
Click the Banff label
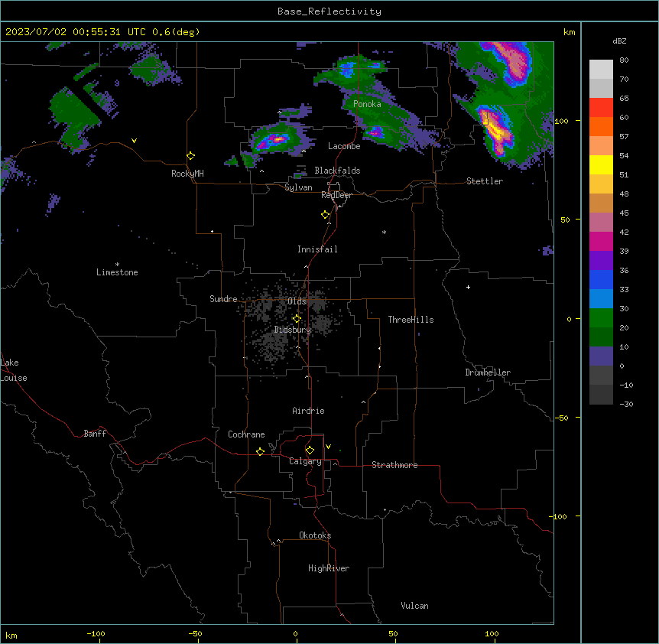(x=95, y=434)
